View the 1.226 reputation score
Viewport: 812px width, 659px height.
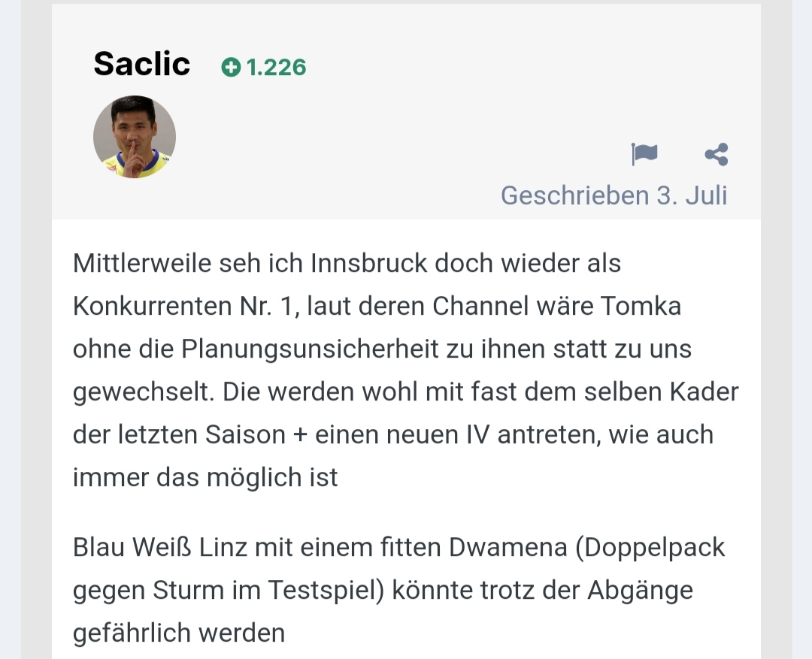point(276,68)
